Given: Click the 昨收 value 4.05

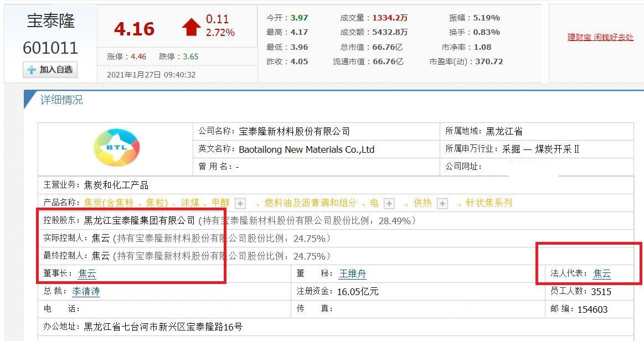Looking at the screenshot, I should tap(299, 61).
